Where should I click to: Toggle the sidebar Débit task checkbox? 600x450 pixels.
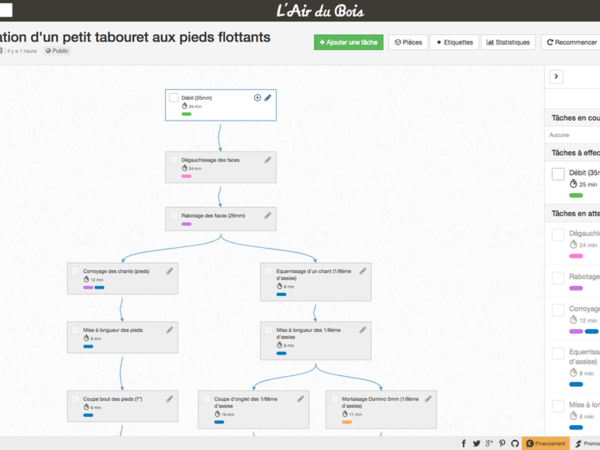tap(558, 174)
